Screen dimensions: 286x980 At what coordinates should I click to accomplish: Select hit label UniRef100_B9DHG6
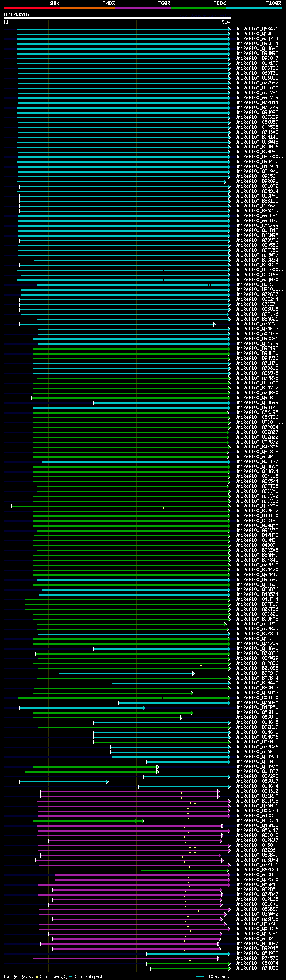click(x=257, y=147)
